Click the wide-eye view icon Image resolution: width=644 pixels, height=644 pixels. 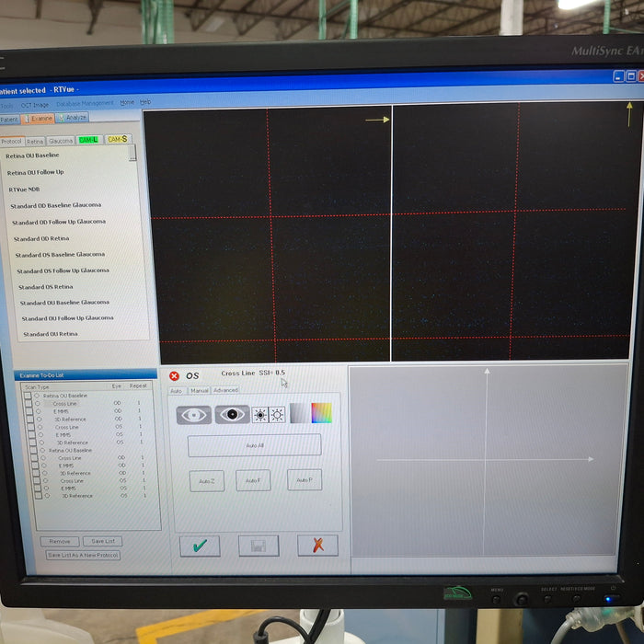193,415
